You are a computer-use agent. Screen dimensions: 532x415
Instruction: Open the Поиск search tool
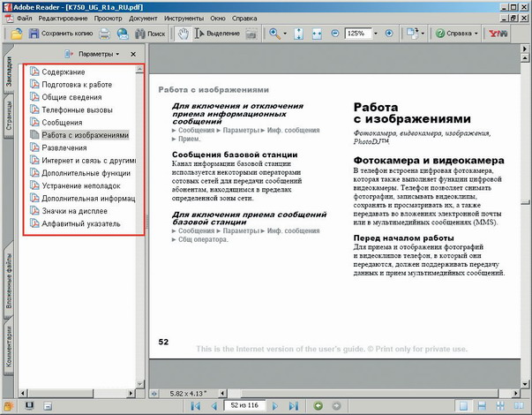[x=148, y=34]
